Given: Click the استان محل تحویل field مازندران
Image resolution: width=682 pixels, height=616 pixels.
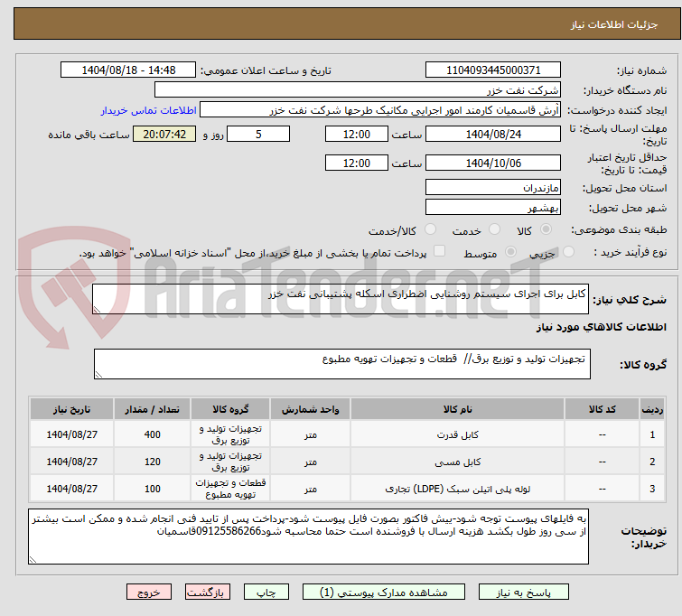Looking at the screenshot, I should click(x=493, y=188).
